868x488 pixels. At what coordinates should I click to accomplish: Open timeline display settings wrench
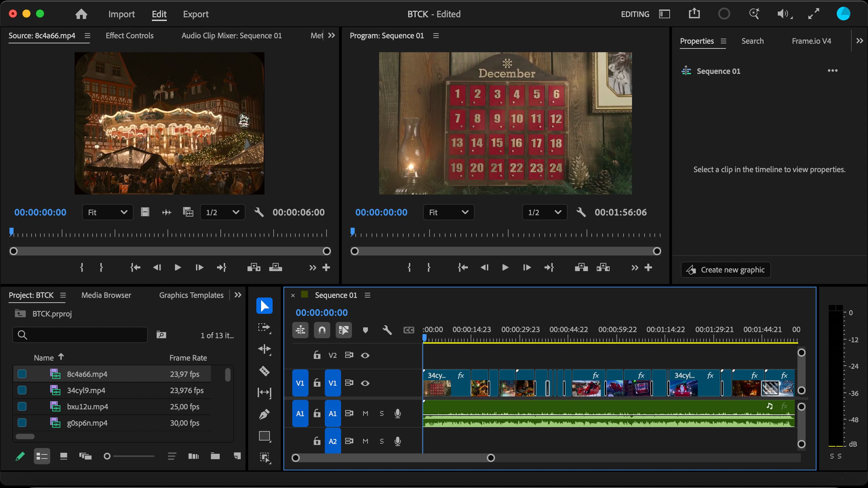387,330
